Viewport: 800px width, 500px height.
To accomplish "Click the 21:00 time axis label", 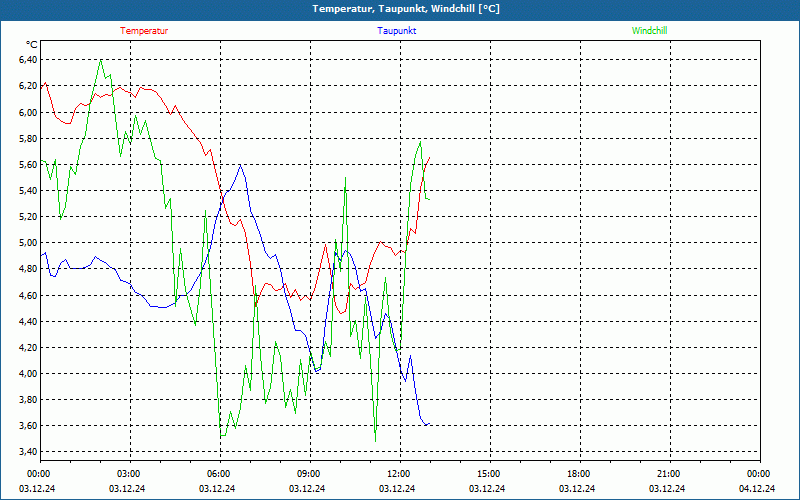I will (668, 474).
